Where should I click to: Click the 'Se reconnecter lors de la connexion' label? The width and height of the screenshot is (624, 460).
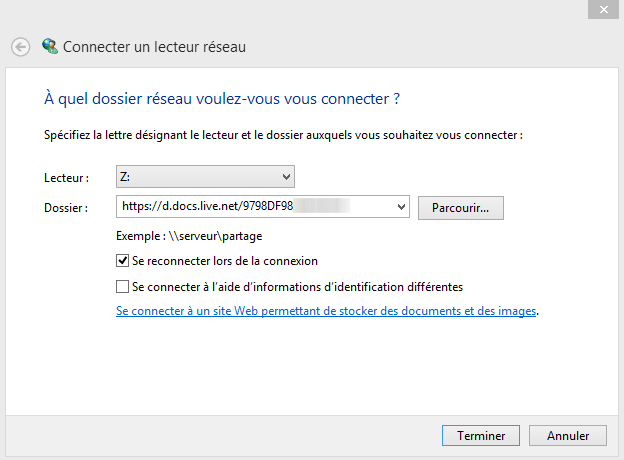[x=225, y=261]
